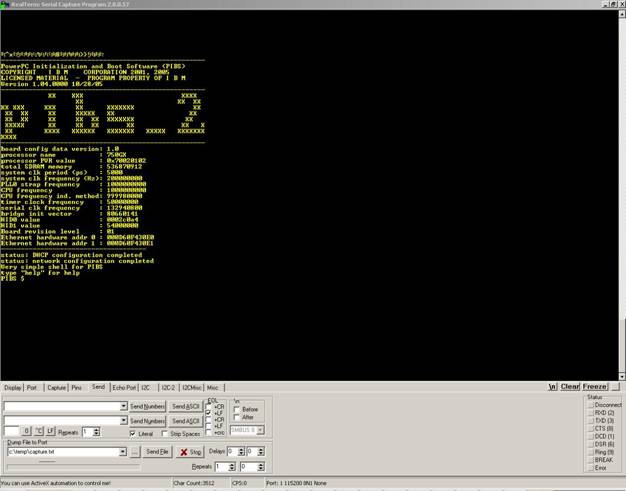Screen dimensions: 626x491
Task: Increase the first Delays value
Action: click(241, 449)
